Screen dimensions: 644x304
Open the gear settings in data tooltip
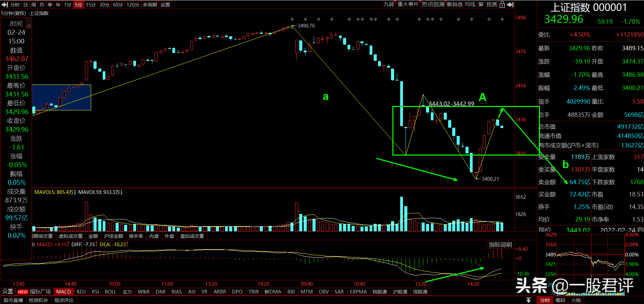(29, 26)
